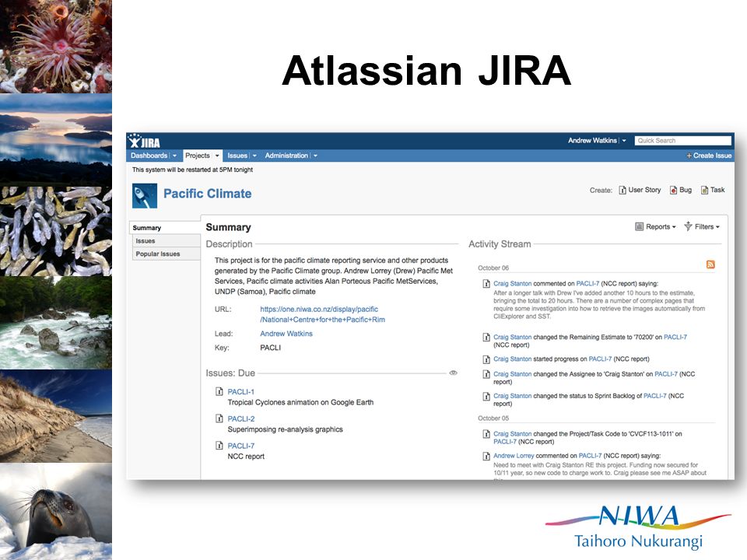747x560 pixels.
Task: Expand the Projects menu arrow
Action: (217, 156)
